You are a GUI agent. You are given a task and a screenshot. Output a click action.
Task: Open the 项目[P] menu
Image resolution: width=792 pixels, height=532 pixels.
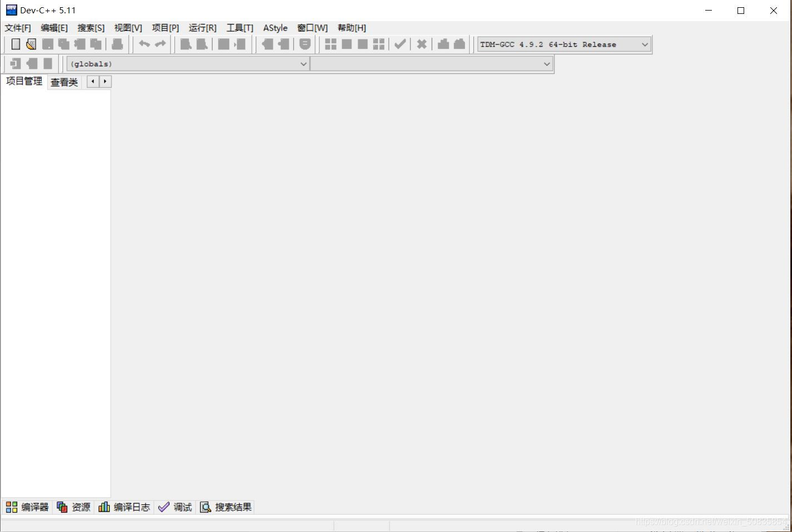pyautogui.click(x=165, y=28)
